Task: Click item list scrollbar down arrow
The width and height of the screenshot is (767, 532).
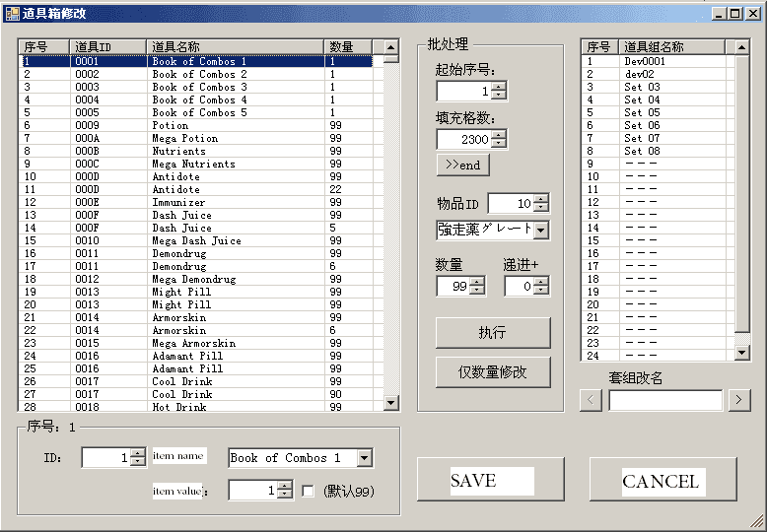Action: click(390, 403)
